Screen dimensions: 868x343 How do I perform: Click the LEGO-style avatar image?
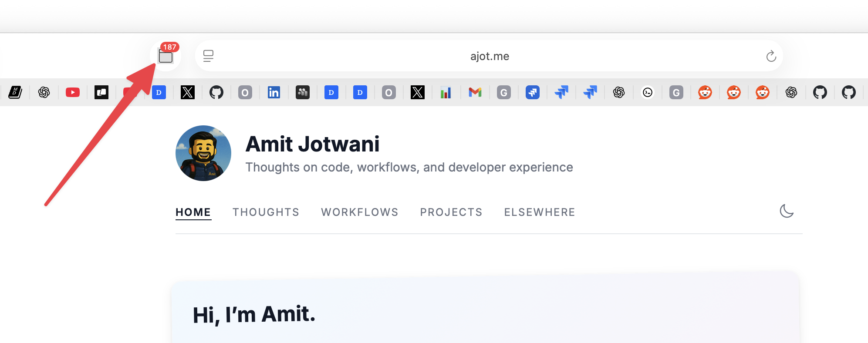[203, 153]
